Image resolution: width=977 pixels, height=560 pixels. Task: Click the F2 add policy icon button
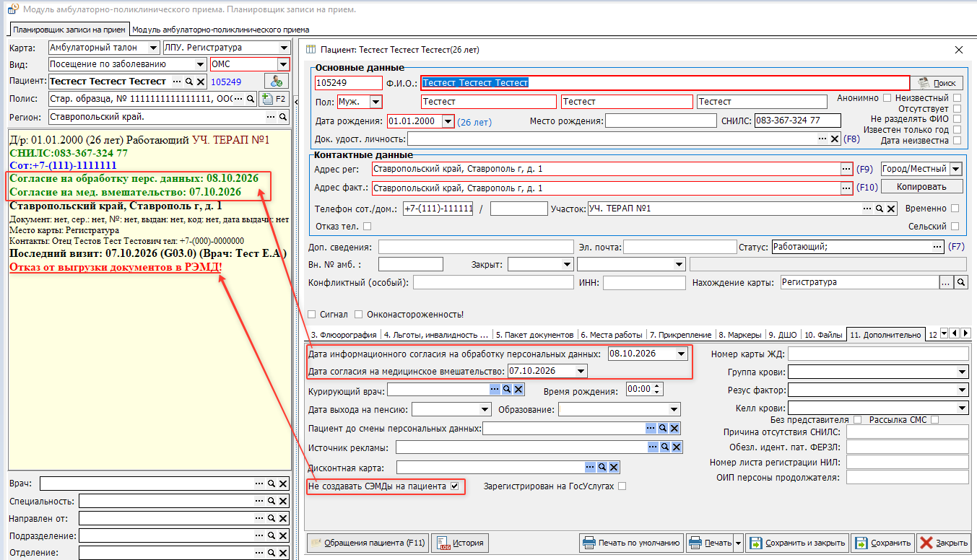point(274,99)
